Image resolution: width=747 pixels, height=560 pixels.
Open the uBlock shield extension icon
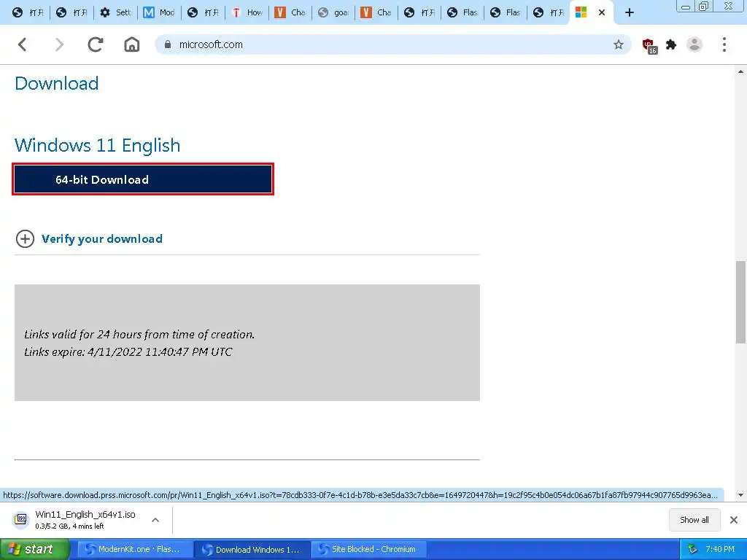point(649,45)
